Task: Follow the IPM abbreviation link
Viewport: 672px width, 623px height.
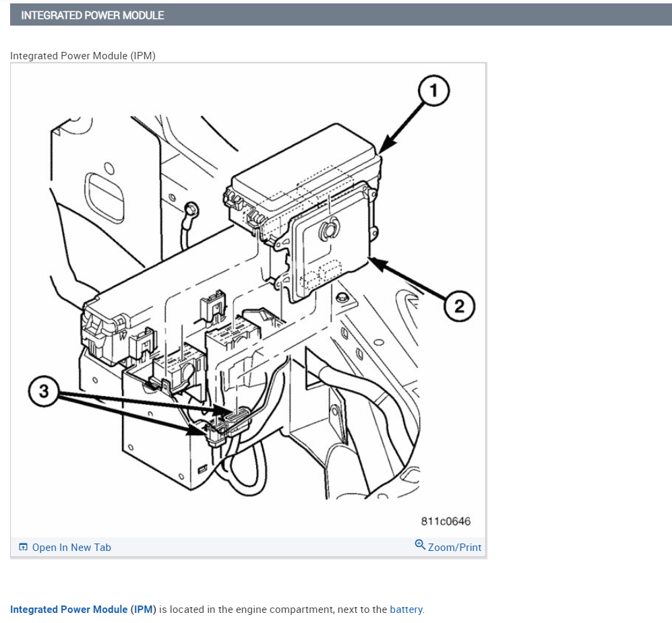Action: pyautogui.click(x=143, y=610)
